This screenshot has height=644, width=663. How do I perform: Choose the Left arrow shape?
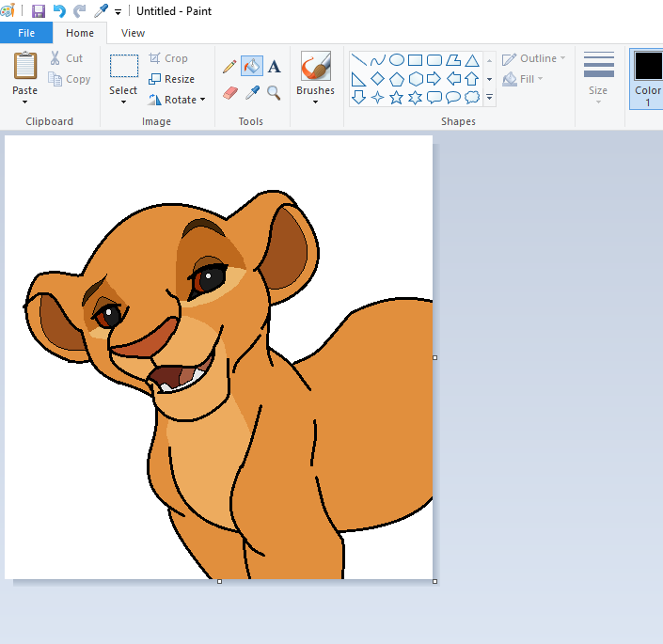pyautogui.click(x=453, y=79)
